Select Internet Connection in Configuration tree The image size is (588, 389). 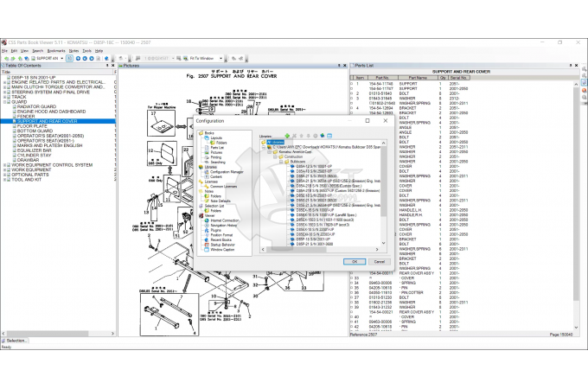tap(225, 220)
